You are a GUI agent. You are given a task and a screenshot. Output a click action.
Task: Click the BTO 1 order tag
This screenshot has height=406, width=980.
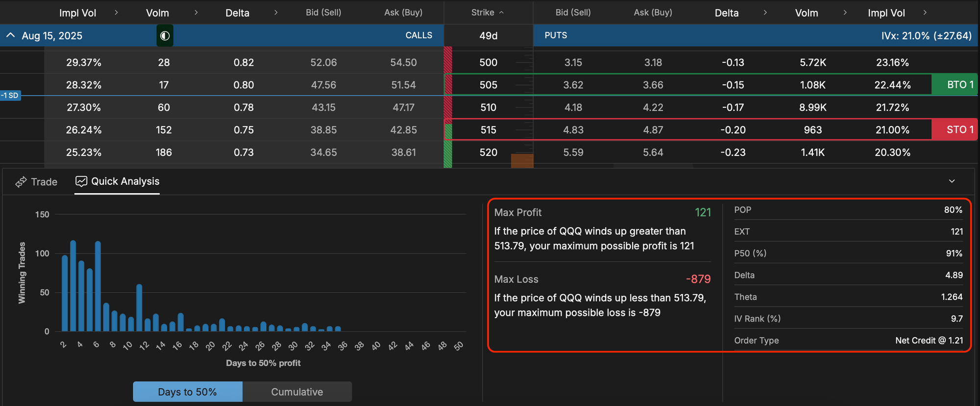click(x=955, y=84)
